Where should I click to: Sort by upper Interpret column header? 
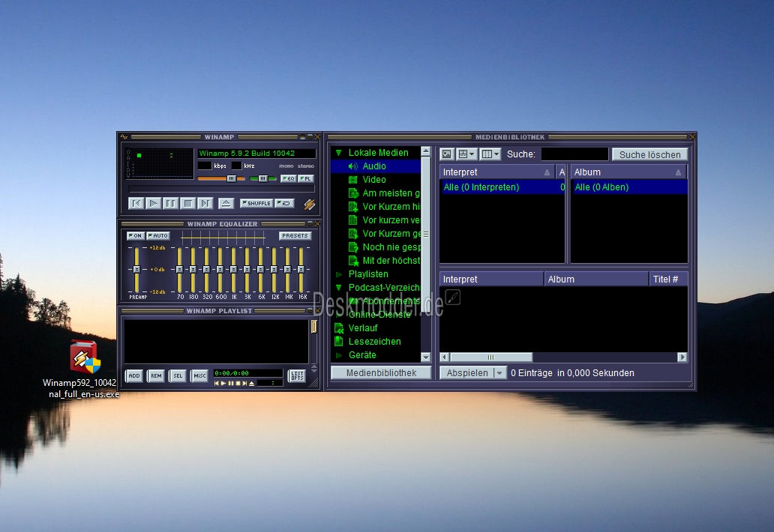pos(496,172)
